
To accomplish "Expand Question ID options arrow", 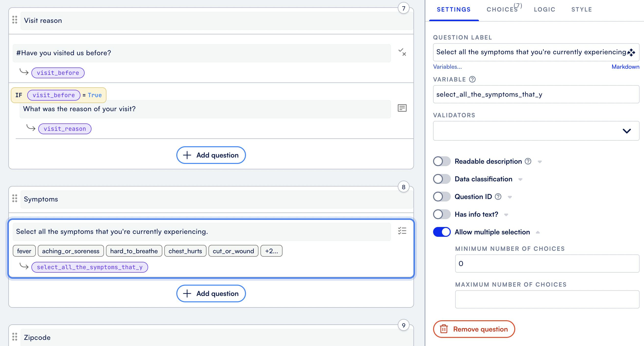I will click(510, 197).
